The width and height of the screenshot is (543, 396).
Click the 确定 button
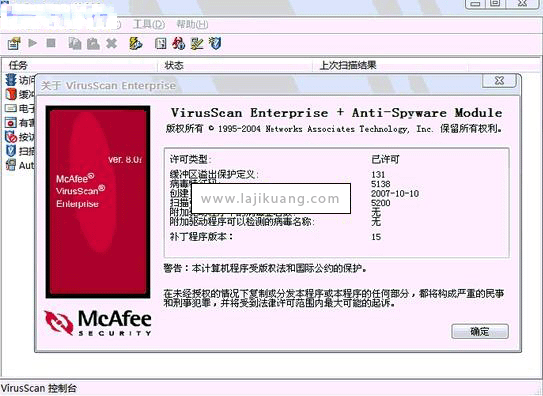click(x=480, y=332)
